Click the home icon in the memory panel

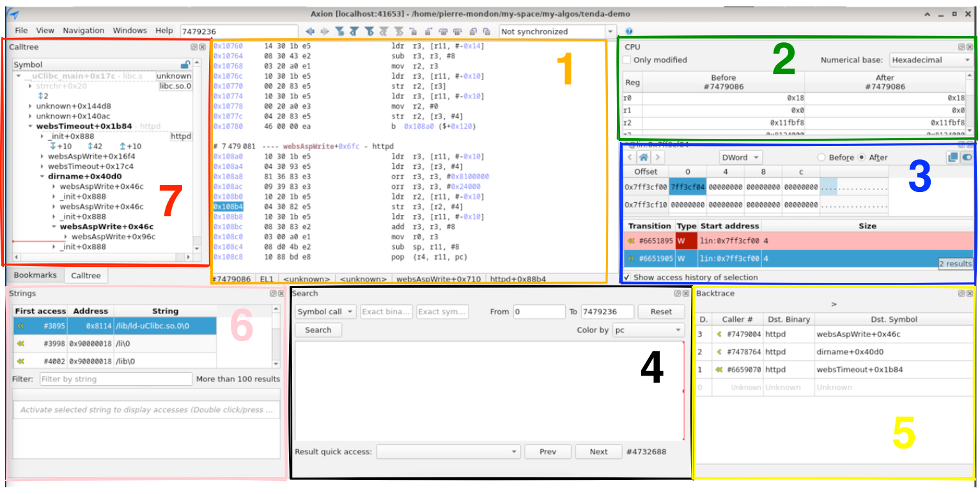point(644,157)
